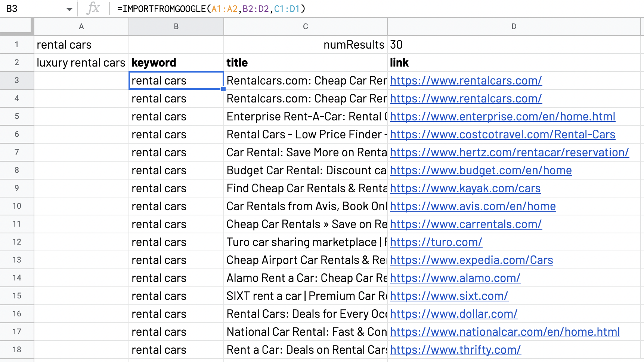This screenshot has height=362, width=644.
Task: Open the rentalcars.com link
Action: (x=465, y=80)
